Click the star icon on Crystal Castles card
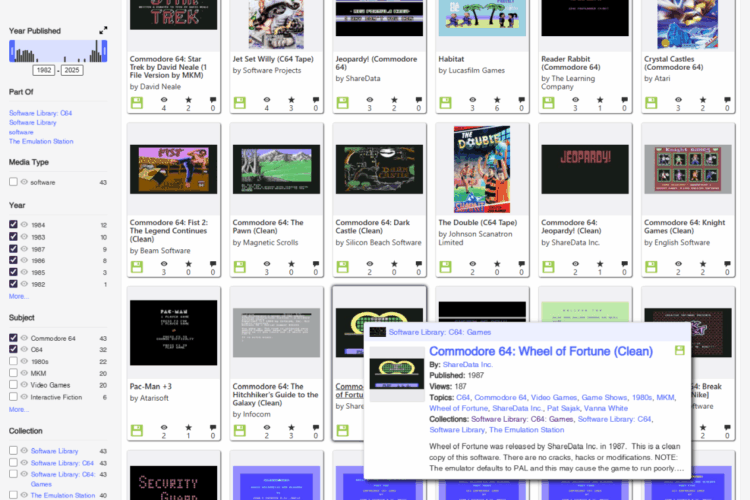The width and height of the screenshot is (750, 500). point(703,100)
